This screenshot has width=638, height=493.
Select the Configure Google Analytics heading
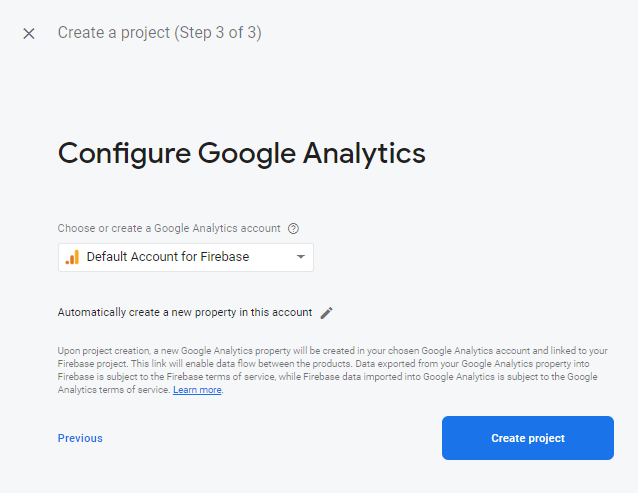[242, 154]
